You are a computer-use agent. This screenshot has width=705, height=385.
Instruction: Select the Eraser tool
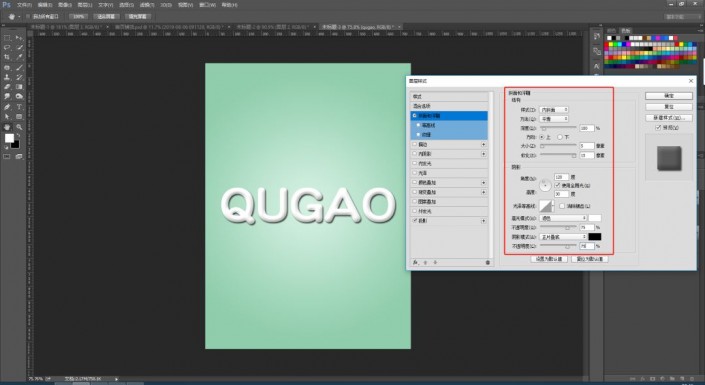click(7, 87)
